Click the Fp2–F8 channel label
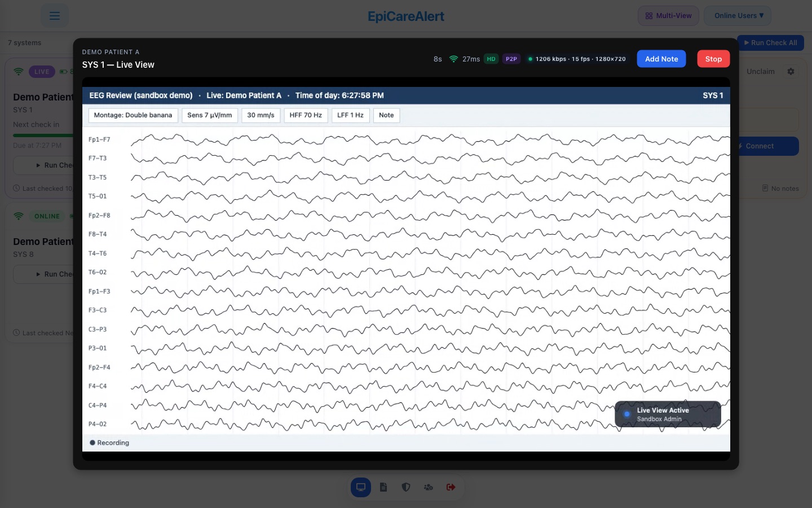Viewport: 812px width, 508px height. click(x=99, y=216)
